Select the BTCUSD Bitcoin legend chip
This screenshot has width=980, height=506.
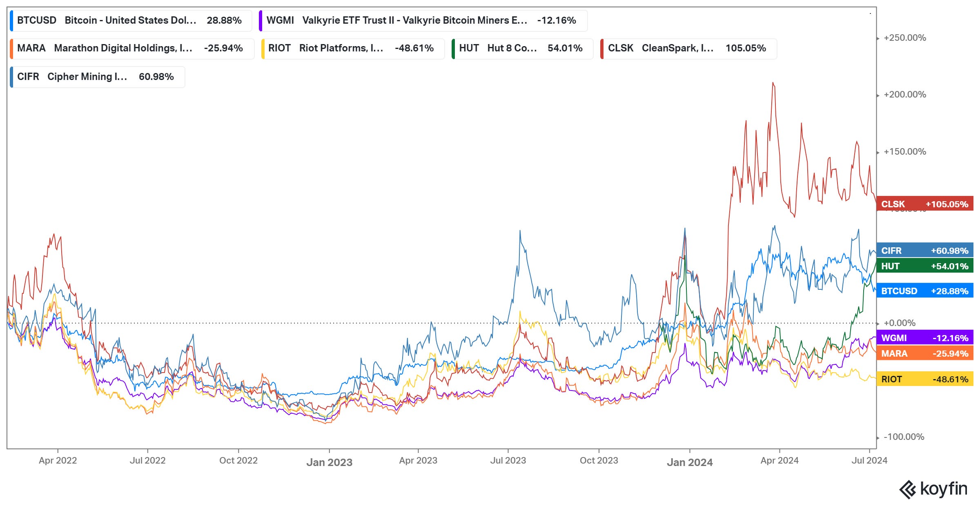pyautogui.click(x=130, y=20)
